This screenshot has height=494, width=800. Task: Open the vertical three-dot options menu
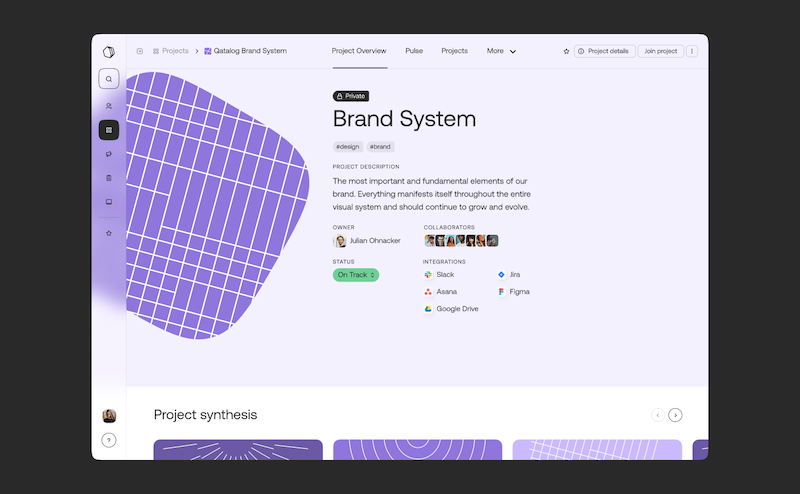pyautogui.click(x=692, y=51)
